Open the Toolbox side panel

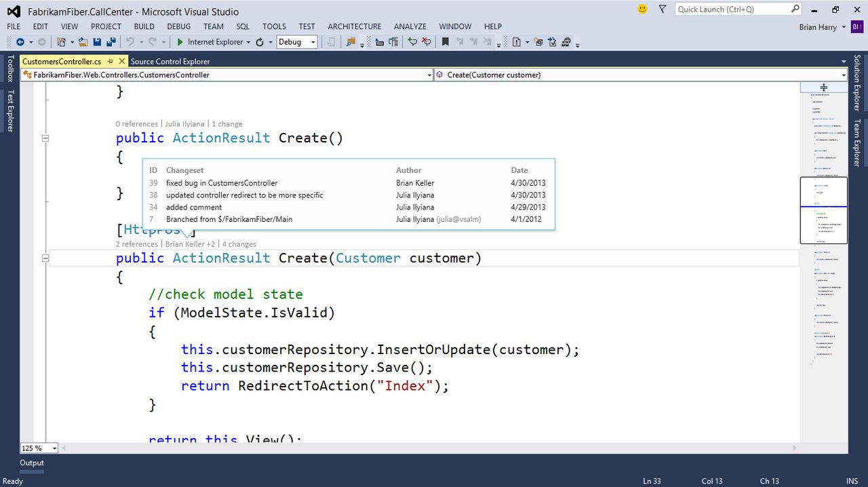[x=10, y=69]
